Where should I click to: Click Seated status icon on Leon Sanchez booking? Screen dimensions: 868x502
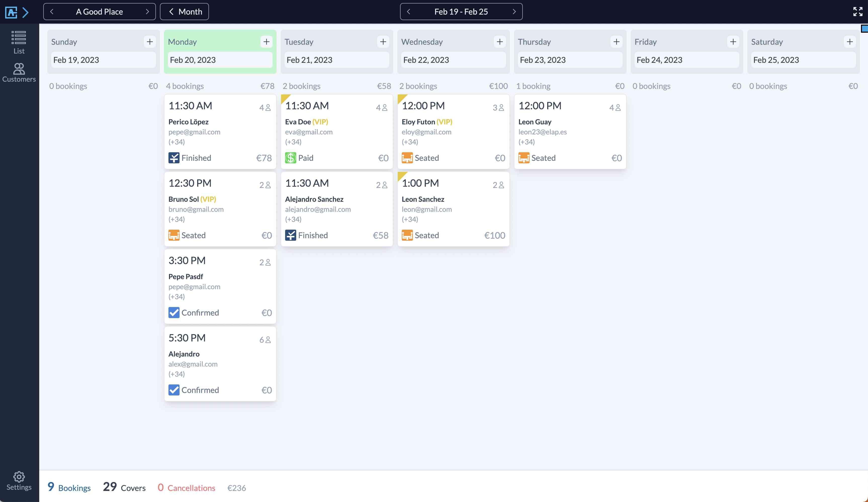(x=407, y=235)
